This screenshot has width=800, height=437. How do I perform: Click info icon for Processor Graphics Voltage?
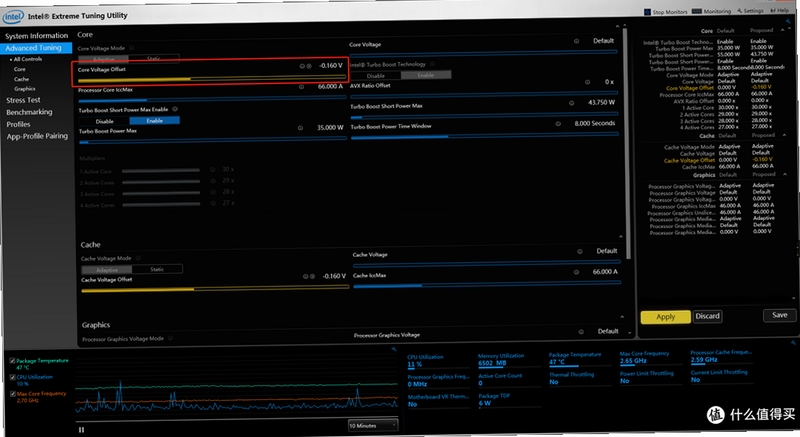click(x=581, y=332)
